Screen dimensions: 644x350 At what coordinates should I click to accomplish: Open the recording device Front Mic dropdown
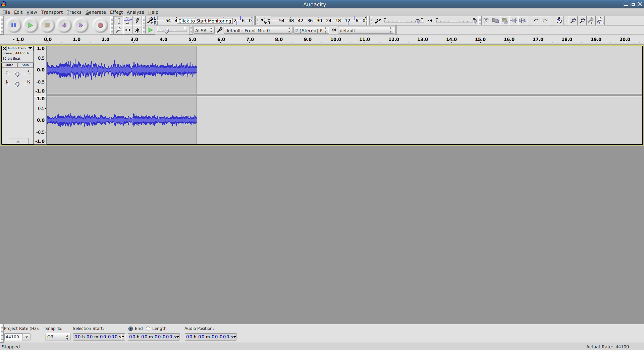click(258, 31)
